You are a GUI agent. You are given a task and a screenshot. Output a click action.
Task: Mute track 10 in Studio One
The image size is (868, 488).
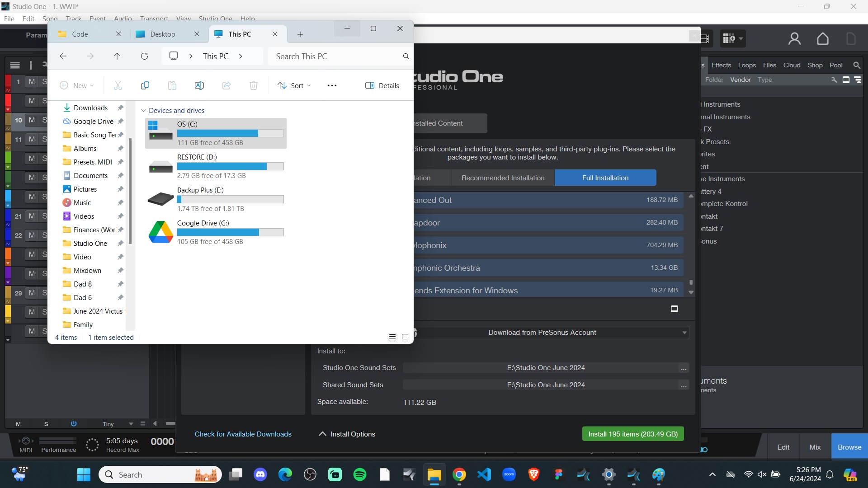pos(32,120)
